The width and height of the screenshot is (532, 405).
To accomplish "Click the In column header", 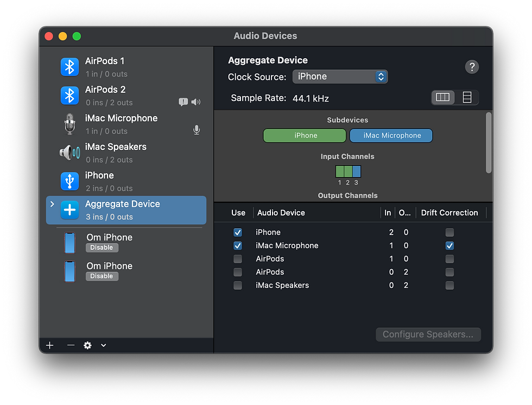I will (388, 213).
